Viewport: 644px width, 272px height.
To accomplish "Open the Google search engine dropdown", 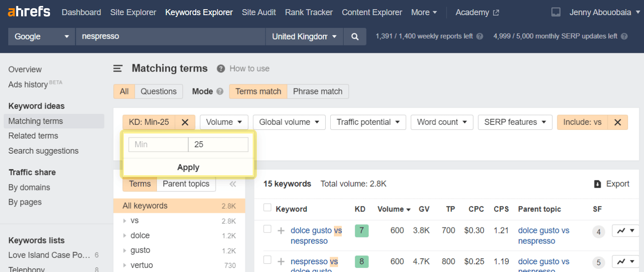I will tap(42, 37).
